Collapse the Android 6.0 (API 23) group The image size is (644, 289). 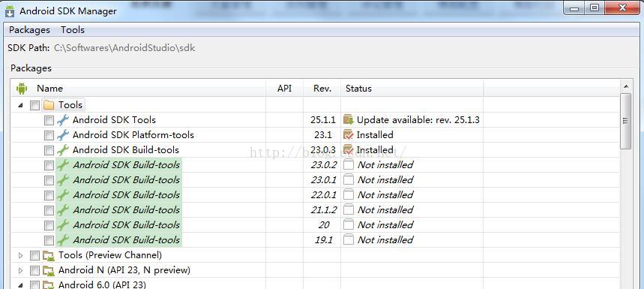(x=20, y=285)
